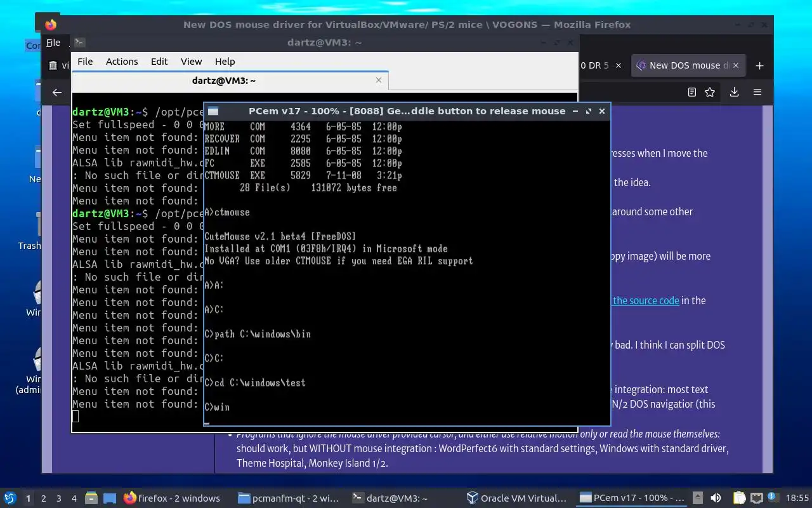This screenshot has width=812, height=508.
Task: Click 'CuteMouse v2.1 beta4 [FreeDOS]' text
Action: (x=280, y=236)
